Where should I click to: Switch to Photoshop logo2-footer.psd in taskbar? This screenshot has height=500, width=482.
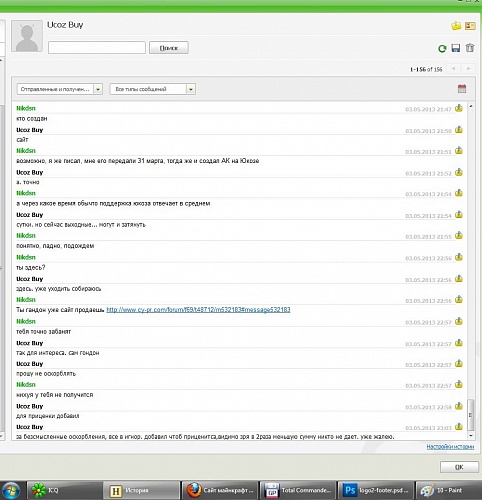pos(376,490)
